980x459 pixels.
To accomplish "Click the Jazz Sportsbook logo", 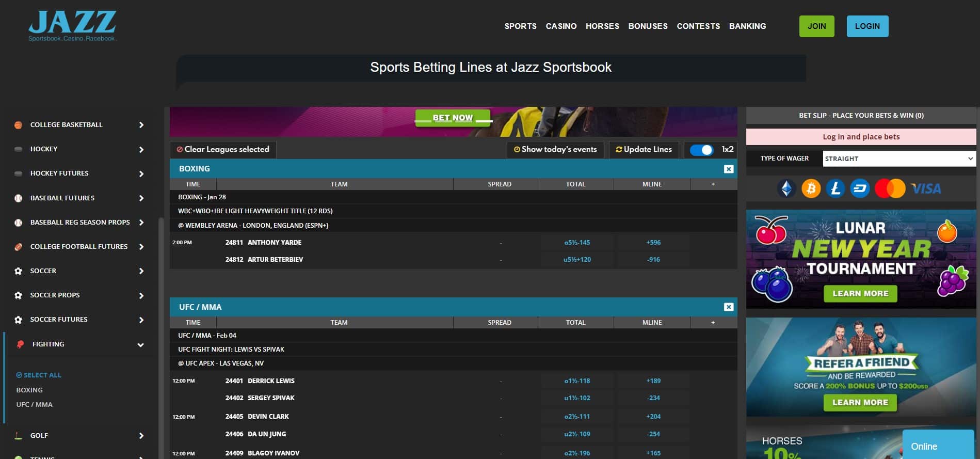I will [73, 26].
